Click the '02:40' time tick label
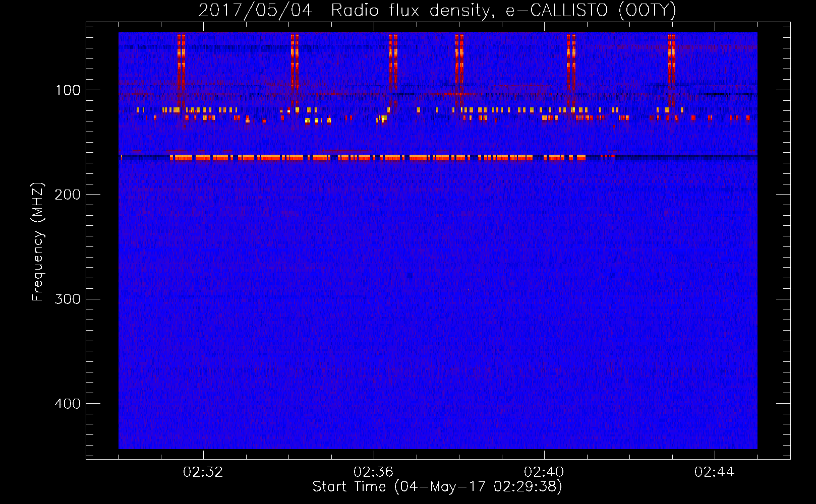Viewport: 816px width, 504px height. pyautogui.click(x=544, y=472)
